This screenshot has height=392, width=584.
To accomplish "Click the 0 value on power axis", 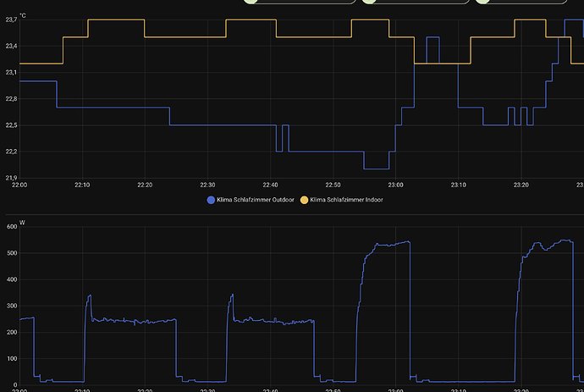I will click(x=15, y=385).
